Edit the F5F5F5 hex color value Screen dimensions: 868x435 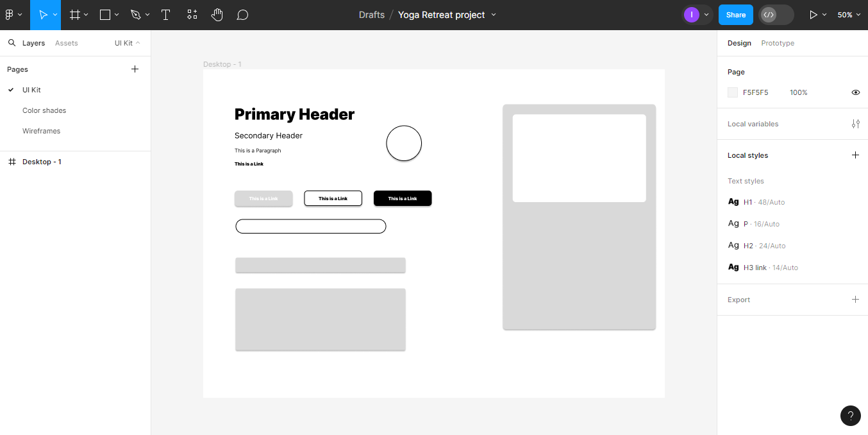[755, 92]
